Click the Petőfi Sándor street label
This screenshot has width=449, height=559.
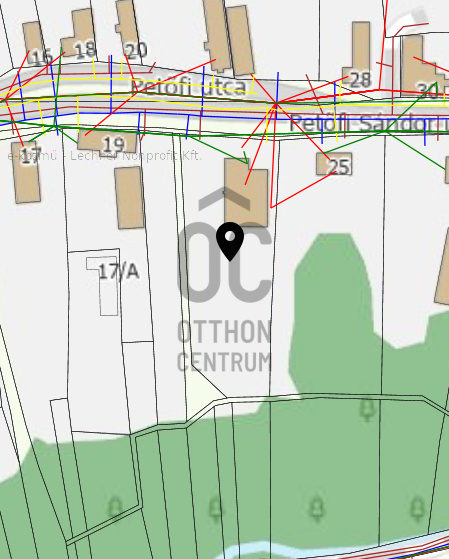click(369, 123)
